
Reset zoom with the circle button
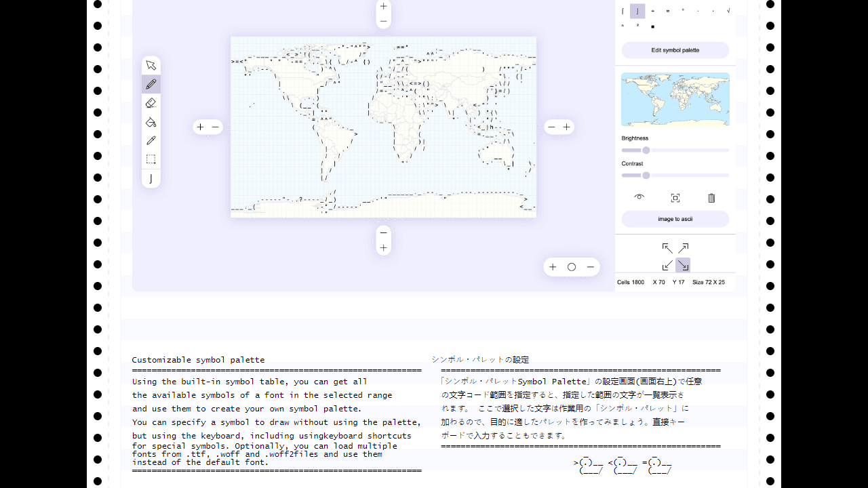tap(572, 267)
